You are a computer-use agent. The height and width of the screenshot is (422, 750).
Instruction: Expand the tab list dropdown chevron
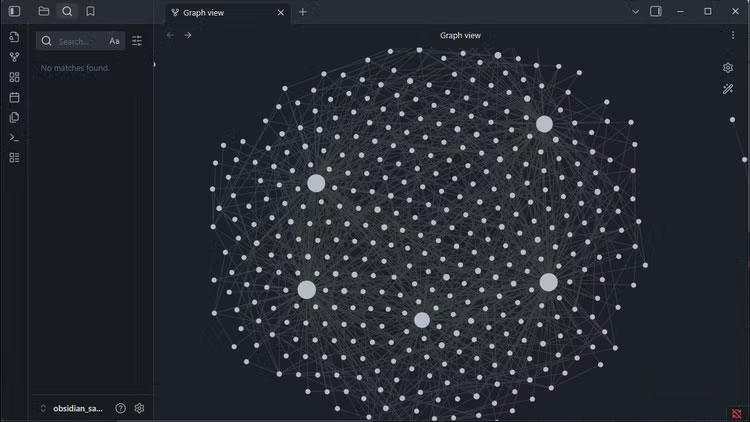(x=635, y=11)
